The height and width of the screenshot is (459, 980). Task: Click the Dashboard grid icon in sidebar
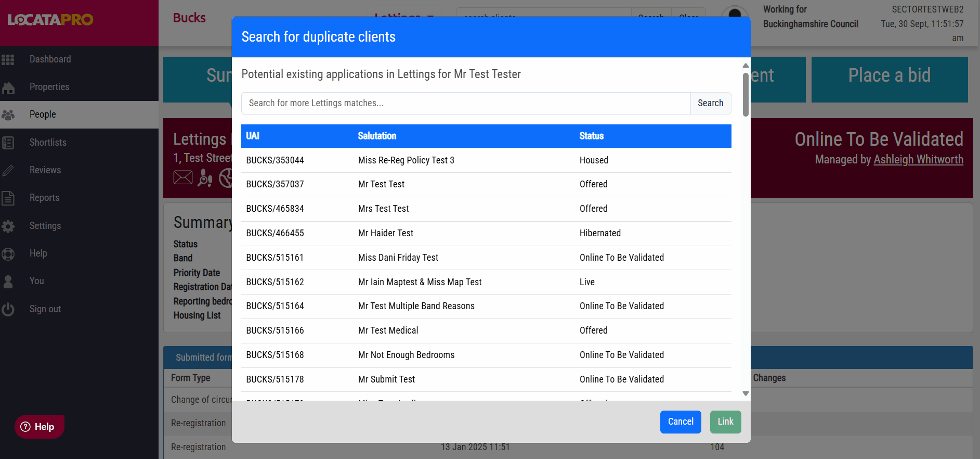(x=8, y=60)
